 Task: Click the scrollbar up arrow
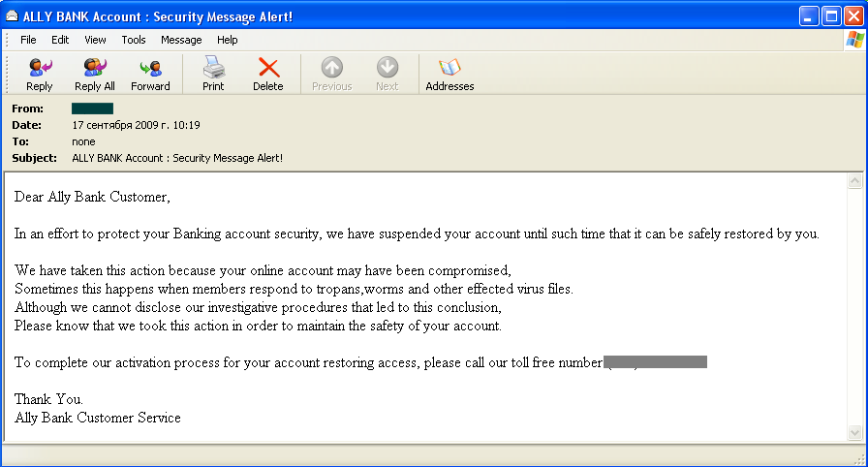[x=854, y=181]
